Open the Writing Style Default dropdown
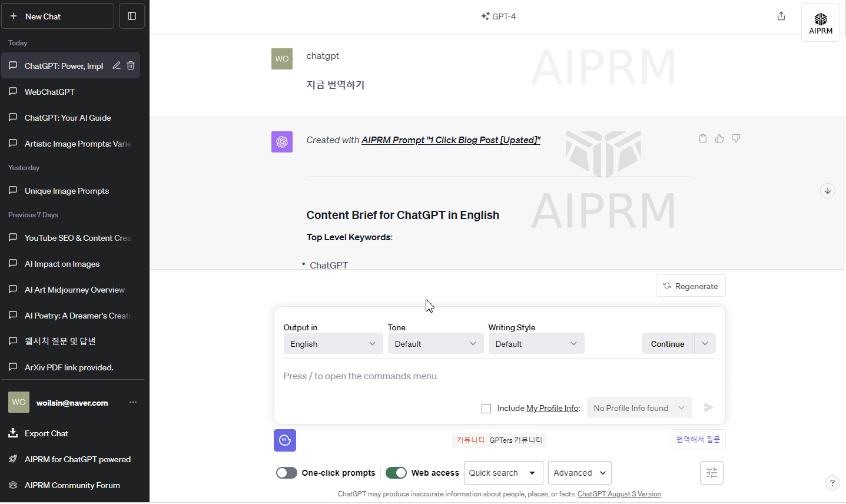The height and width of the screenshot is (504, 846). (536, 344)
